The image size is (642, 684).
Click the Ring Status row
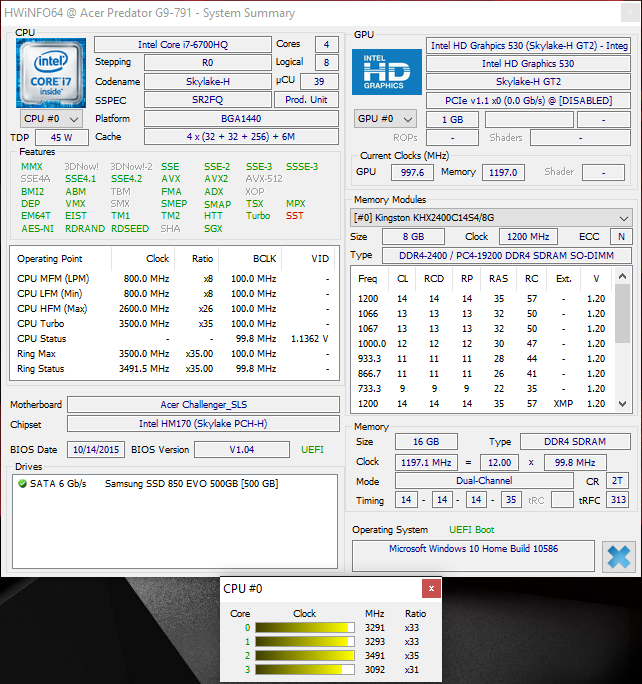[x=174, y=369]
